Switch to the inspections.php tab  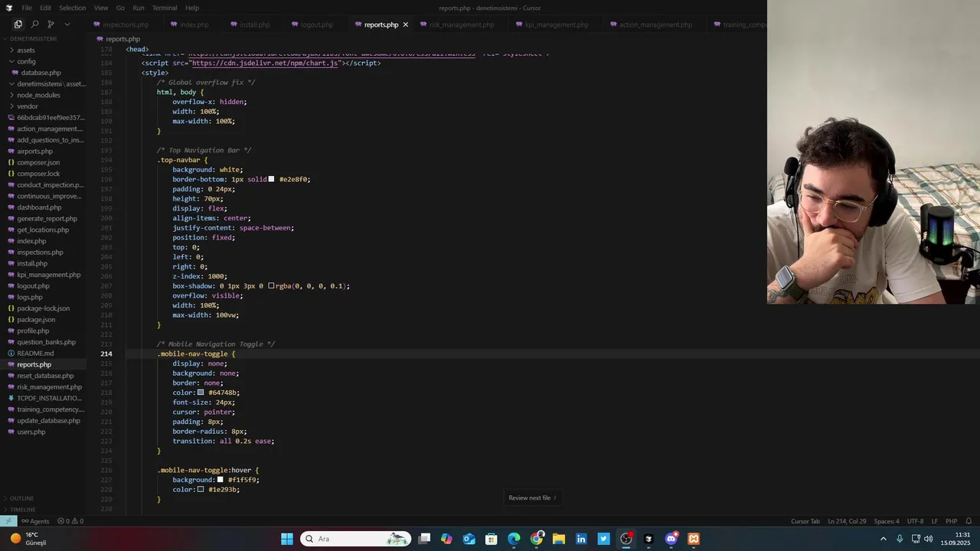(x=121, y=24)
